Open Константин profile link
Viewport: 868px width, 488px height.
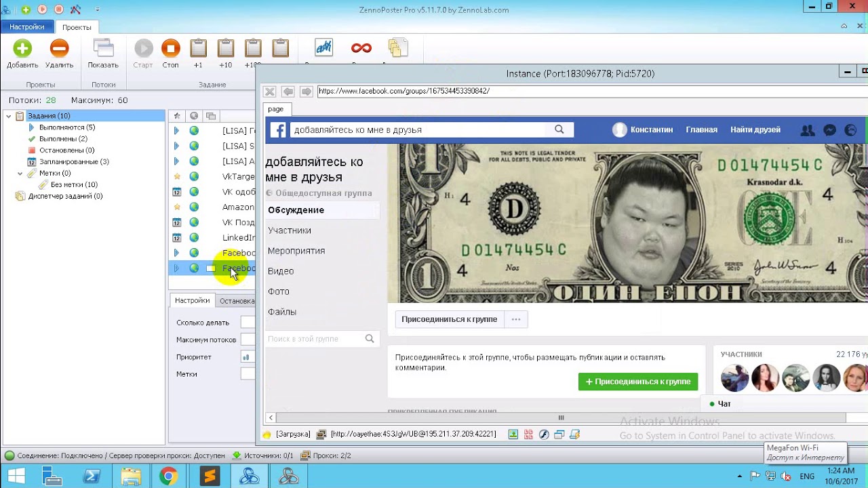[x=642, y=130]
